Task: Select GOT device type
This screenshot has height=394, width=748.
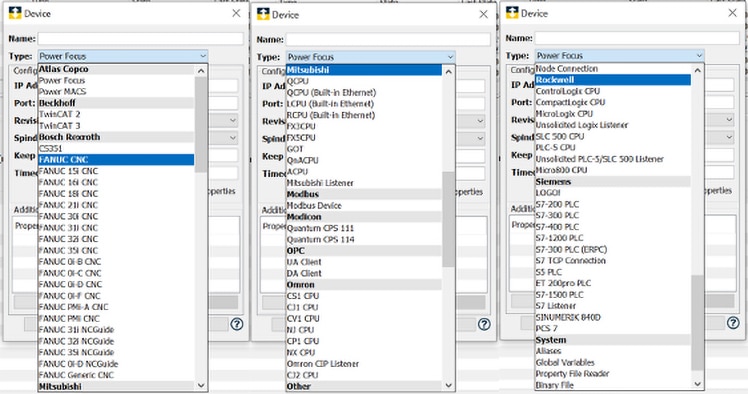Action: (295, 149)
